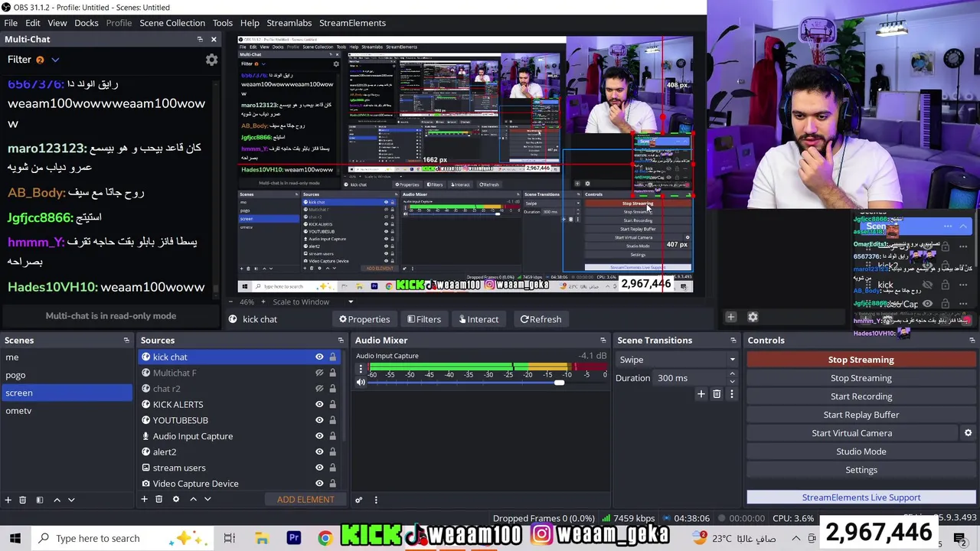
Task: Undock the Multi-Chat panel
Action: coord(200,39)
